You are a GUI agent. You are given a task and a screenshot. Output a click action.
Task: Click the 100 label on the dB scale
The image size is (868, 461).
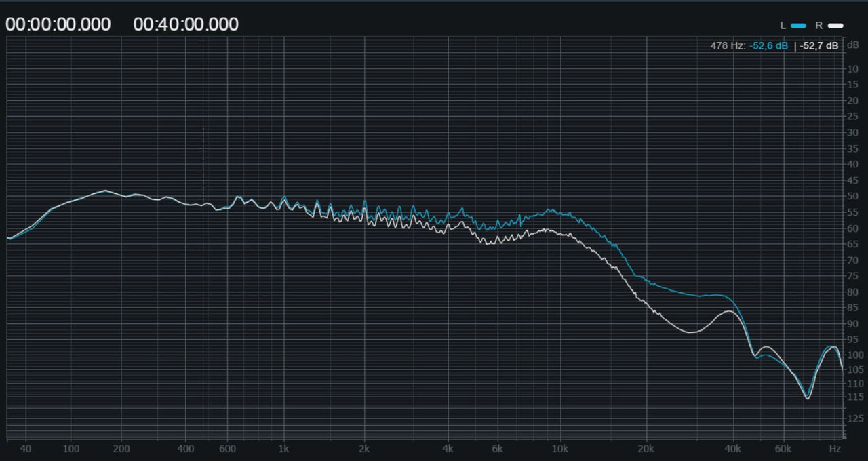click(x=855, y=355)
